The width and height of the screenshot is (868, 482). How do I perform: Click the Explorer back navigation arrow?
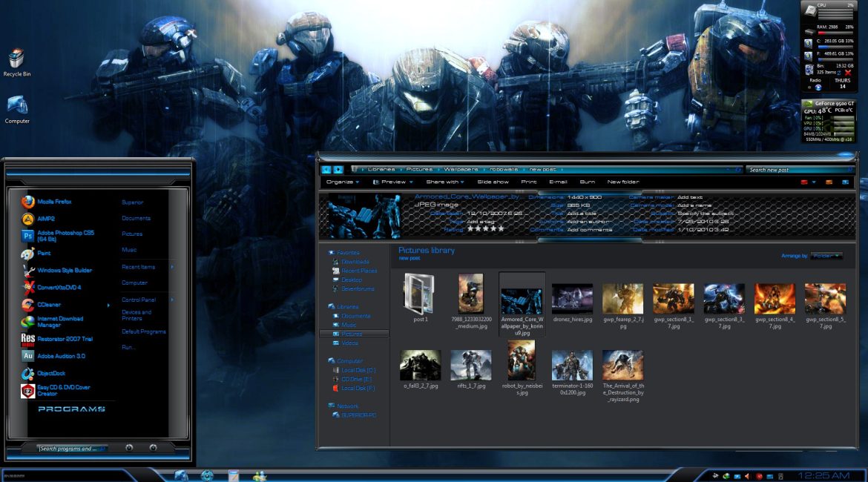[326, 170]
